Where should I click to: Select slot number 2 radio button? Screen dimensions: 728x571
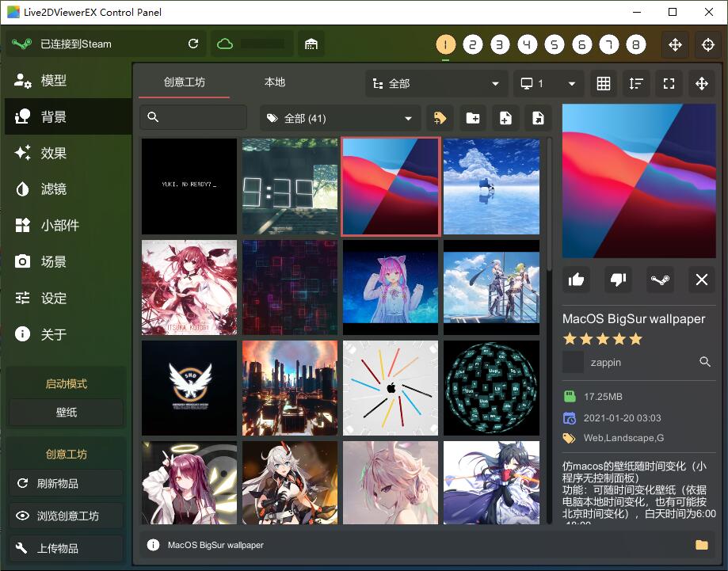pos(473,44)
